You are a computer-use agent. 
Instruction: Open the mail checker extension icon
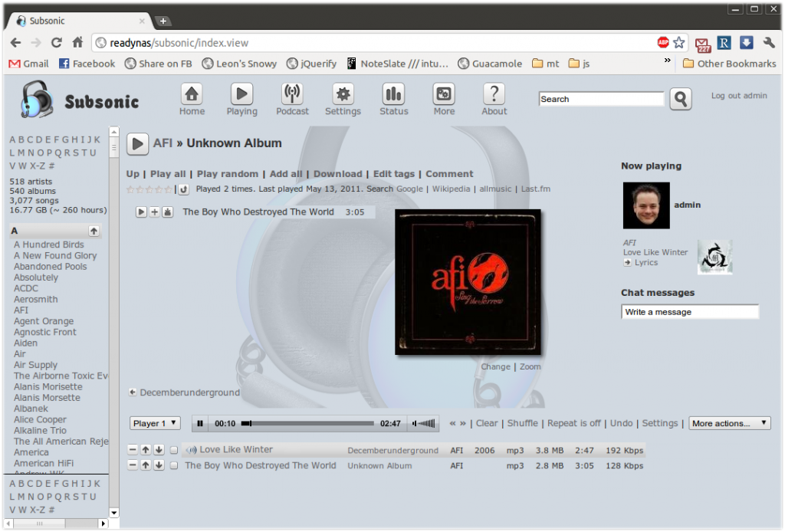click(x=703, y=44)
